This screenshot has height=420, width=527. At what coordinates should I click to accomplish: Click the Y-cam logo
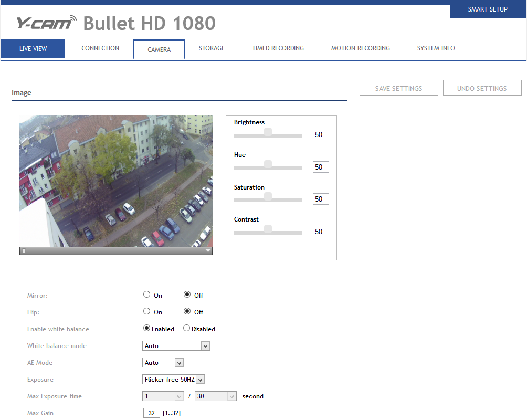click(46, 23)
